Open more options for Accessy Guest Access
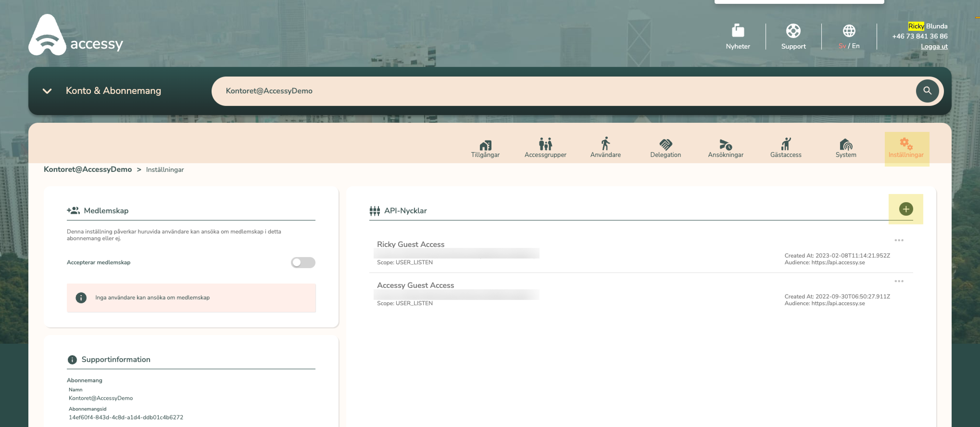The height and width of the screenshot is (427, 980). point(898,281)
